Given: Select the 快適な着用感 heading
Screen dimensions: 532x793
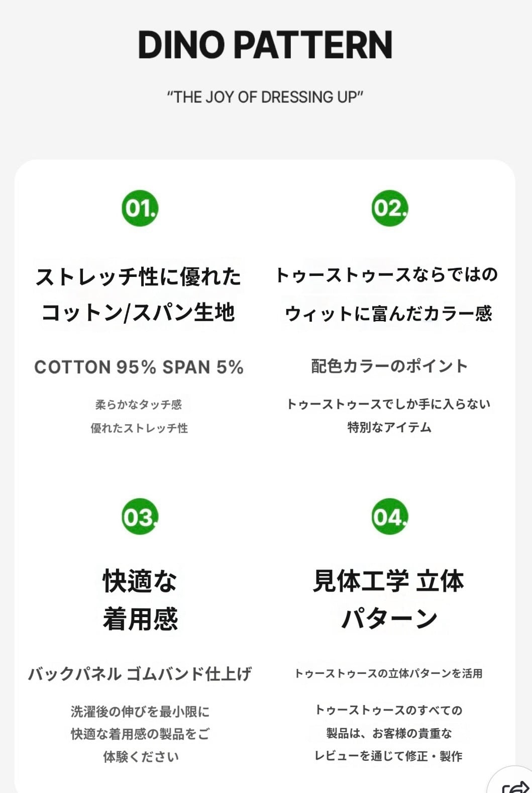Looking at the screenshot, I should pos(140,600).
